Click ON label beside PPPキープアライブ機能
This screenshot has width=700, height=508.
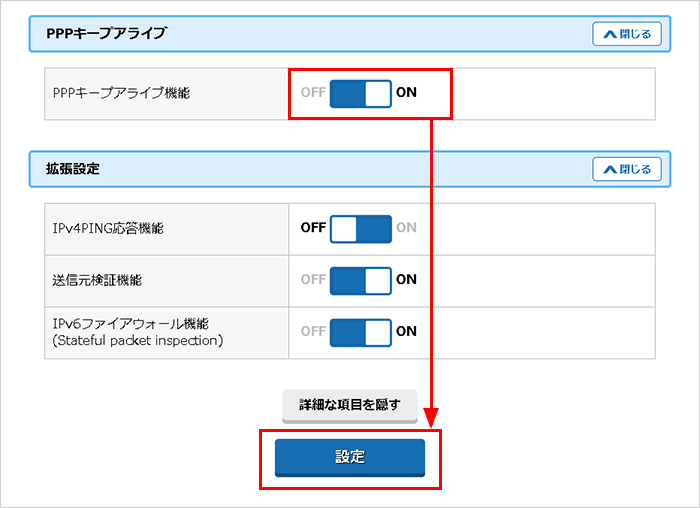(x=406, y=93)
